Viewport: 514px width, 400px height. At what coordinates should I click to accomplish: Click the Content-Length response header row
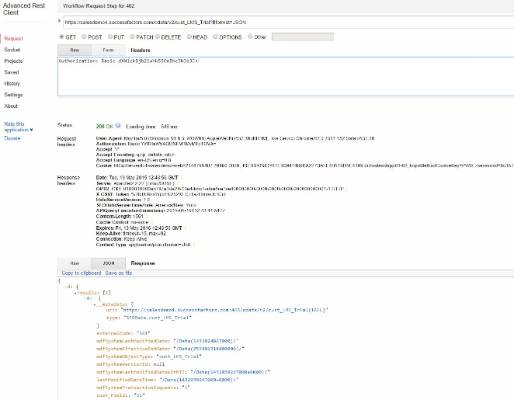click(120, 216)
